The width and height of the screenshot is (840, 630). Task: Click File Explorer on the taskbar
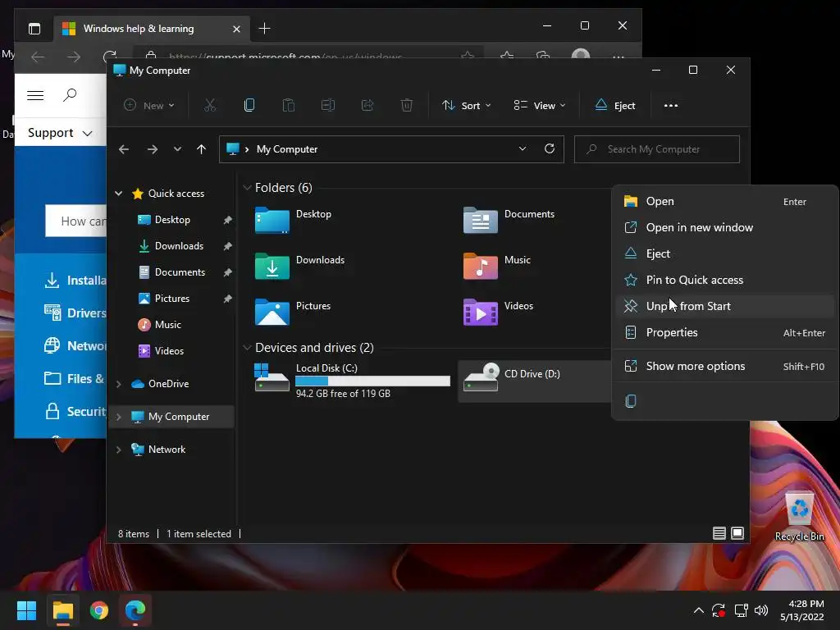click(x=62, y=610)
